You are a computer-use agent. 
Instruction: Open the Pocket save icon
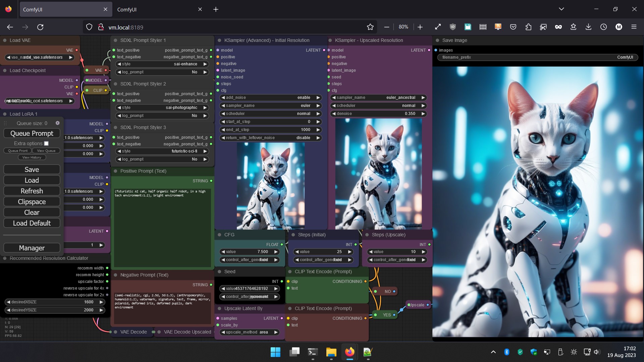[513, 27]
